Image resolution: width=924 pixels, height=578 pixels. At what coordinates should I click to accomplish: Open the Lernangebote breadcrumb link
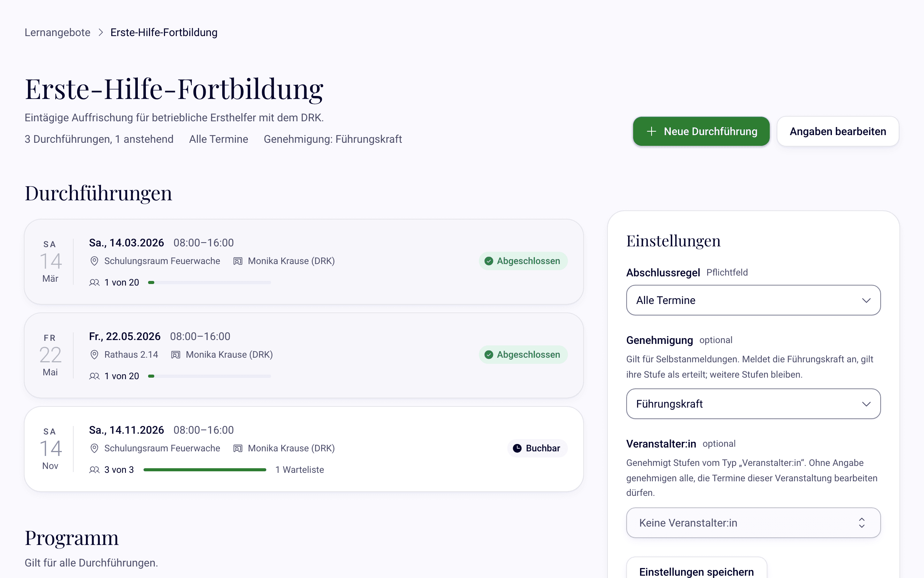pyautogui.click(x=58, y=32)
